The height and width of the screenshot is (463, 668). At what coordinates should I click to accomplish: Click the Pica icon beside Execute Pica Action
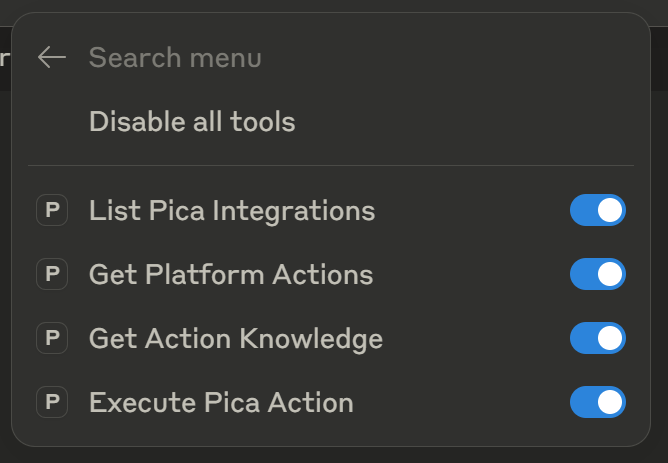tap(52, 403)
